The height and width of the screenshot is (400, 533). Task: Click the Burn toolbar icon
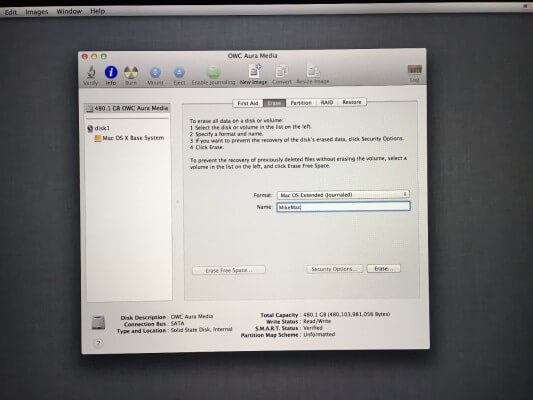[131, 75]
